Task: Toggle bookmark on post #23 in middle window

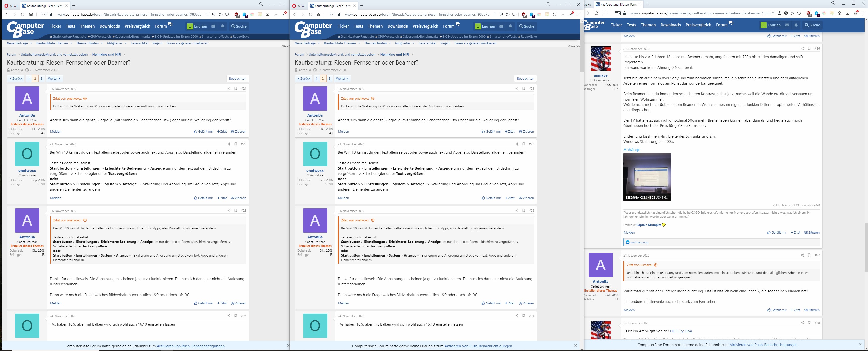Action: [523, 210]
